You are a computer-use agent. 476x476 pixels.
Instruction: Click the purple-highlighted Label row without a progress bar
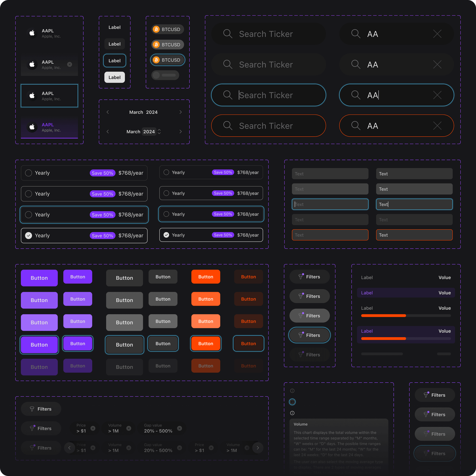(x=406, y=293)
